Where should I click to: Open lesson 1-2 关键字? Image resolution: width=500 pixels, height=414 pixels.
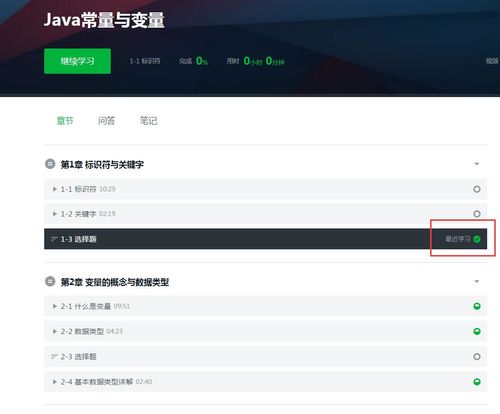click(x=266, y=214)
